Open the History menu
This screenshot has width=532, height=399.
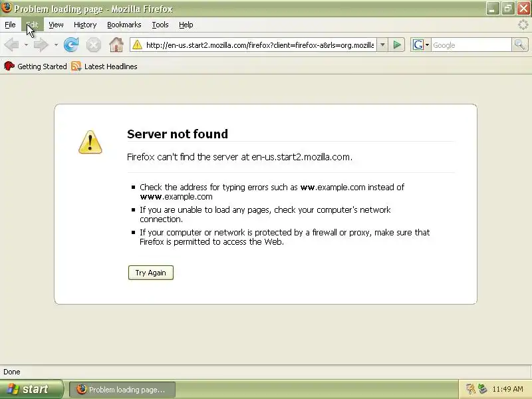pos(85,25)
